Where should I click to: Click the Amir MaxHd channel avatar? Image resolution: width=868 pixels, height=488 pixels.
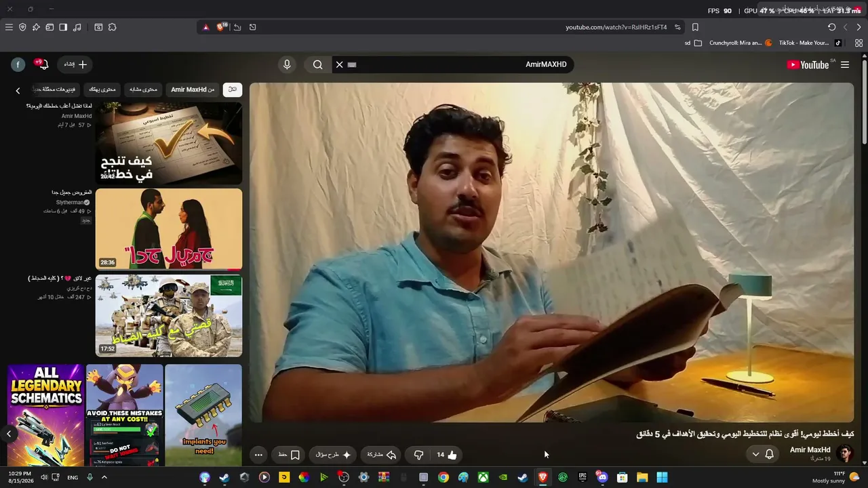pos(844,454)
